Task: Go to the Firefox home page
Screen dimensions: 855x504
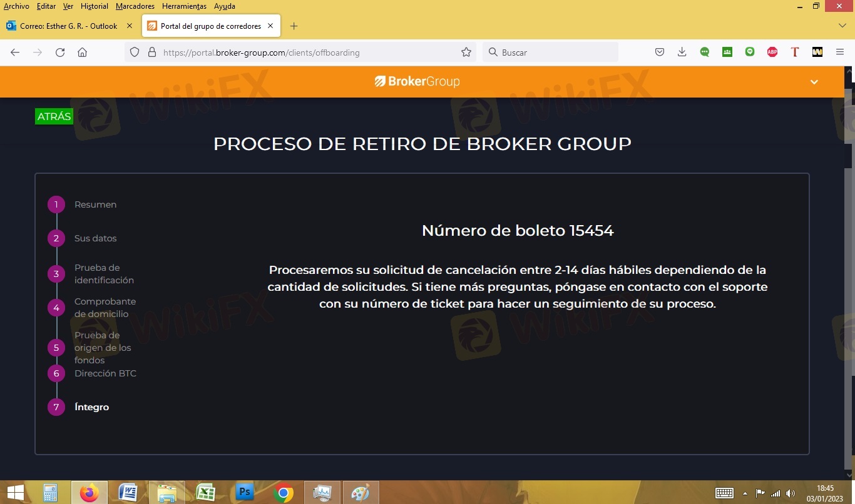Action: 82,53
